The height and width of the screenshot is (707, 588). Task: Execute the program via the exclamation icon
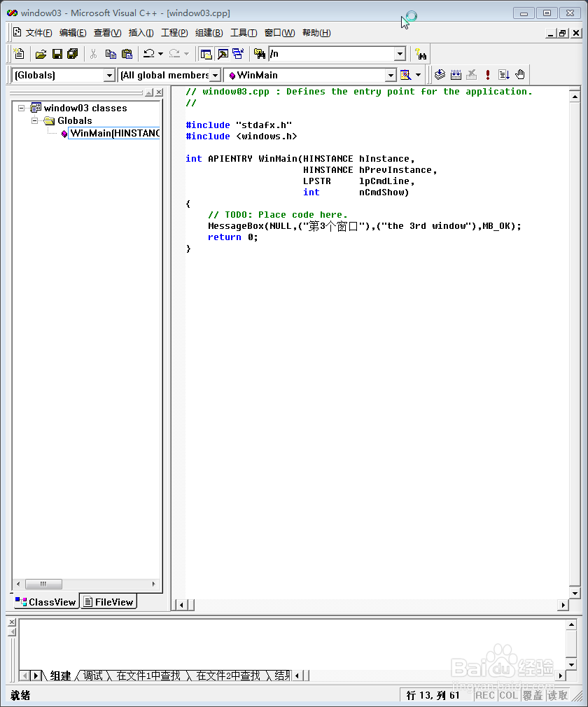point(488,75)
